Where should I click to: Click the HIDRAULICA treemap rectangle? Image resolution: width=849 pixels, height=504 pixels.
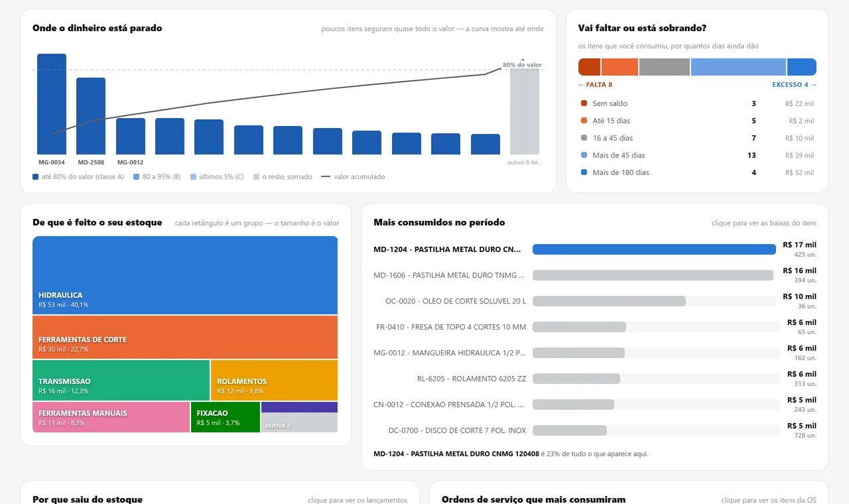click(185, 275)
